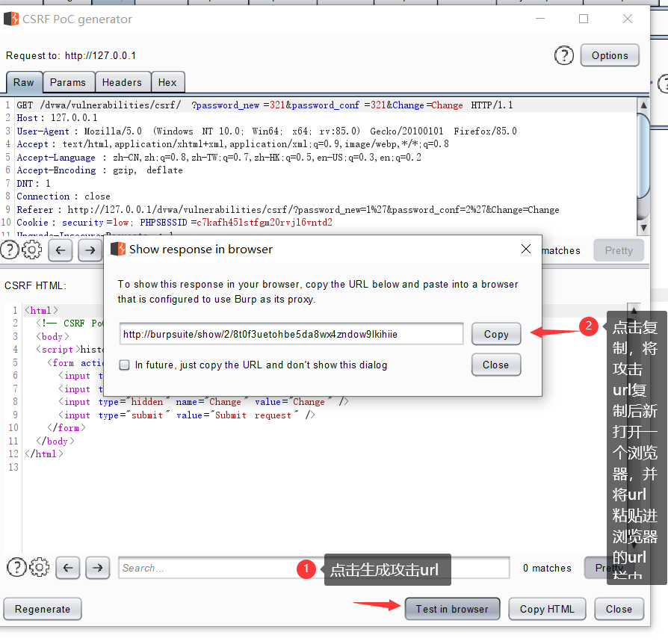668x644 pixels.
Task: Click request pane scrollbar down arrow
Action: point(643,228)
